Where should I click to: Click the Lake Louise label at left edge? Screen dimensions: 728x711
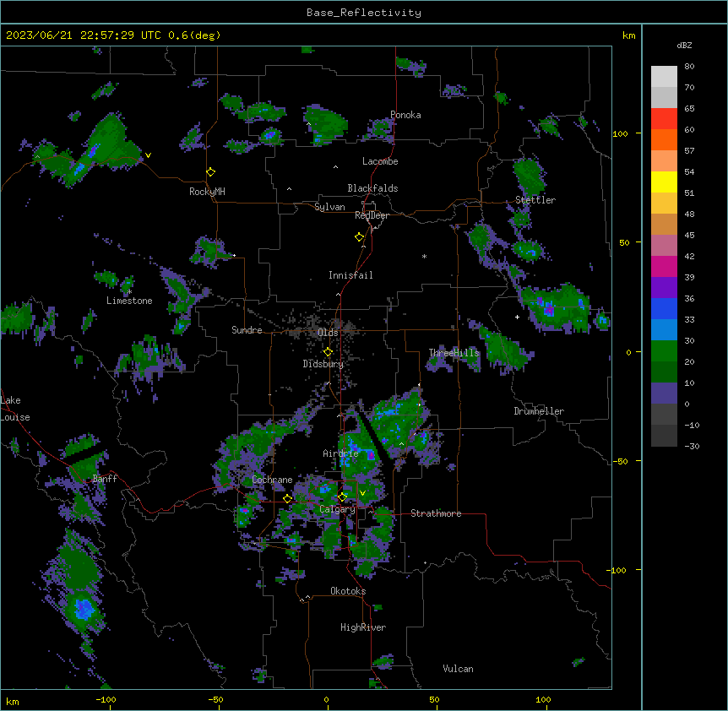pos(15,409)
